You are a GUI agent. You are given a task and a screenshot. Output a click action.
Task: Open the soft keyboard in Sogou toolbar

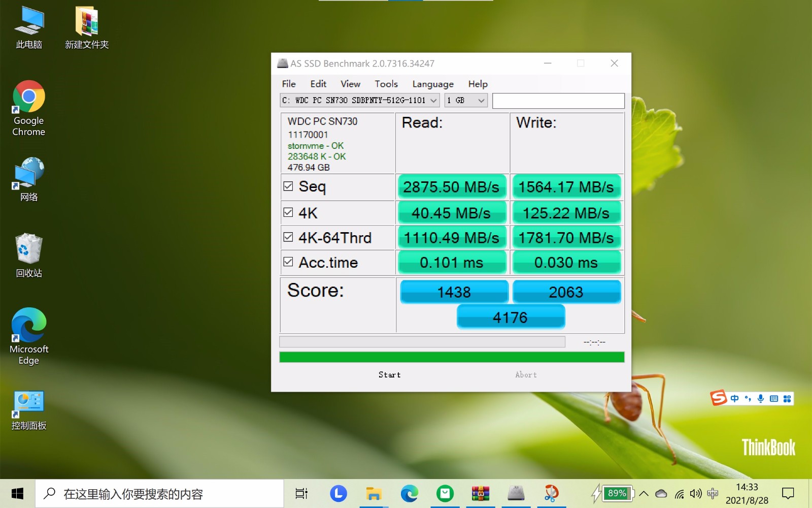click(x=773, y=398)
